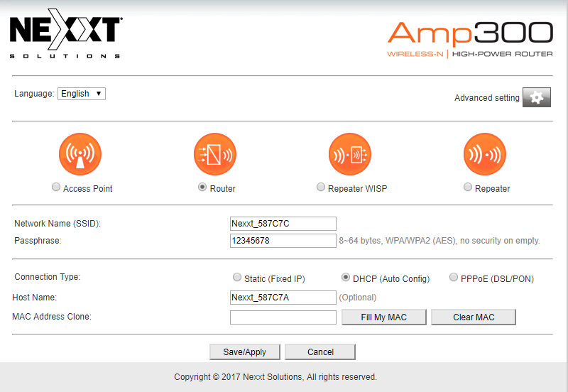The height and width of the screenshot is (392, 568).
Task: Choose Static (Fixed IP) connection type
Action: click(x=237, y=278)
